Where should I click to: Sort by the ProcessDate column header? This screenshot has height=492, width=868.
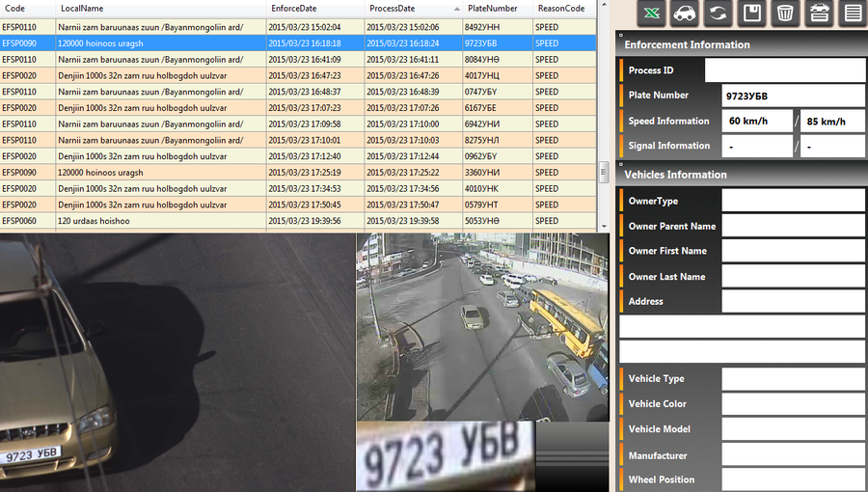pos(414,9)
